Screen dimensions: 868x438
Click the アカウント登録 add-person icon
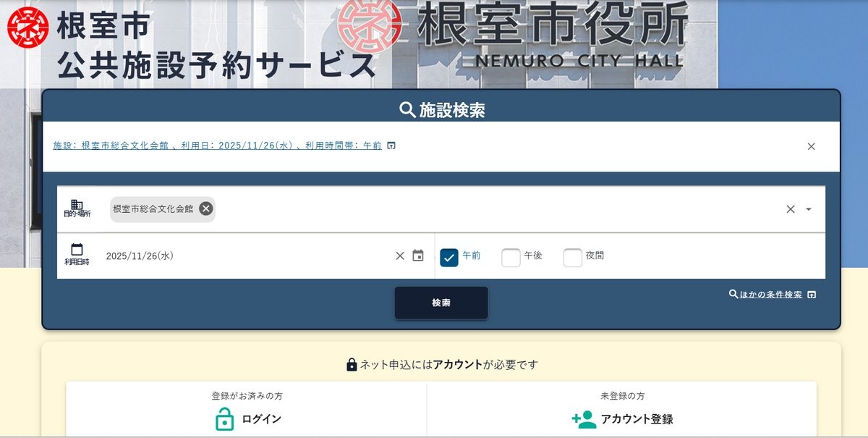coord(583,419)
